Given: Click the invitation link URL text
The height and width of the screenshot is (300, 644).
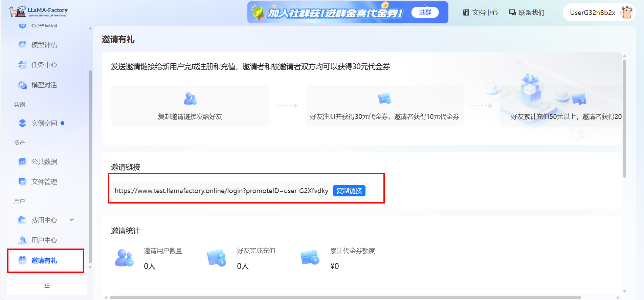Looking at the screenshot, I should coord(221,191).
